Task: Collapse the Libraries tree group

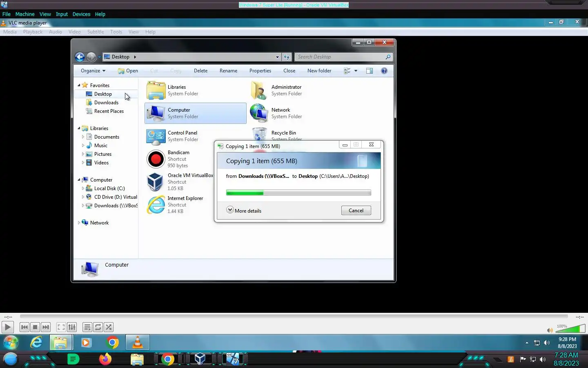Action: (x=79, y=128)
